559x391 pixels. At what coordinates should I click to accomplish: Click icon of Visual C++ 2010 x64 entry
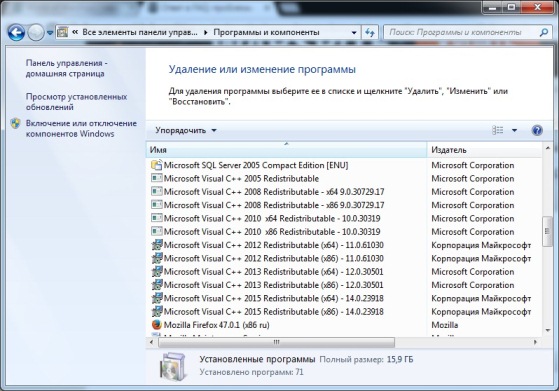tap(157, 218)
